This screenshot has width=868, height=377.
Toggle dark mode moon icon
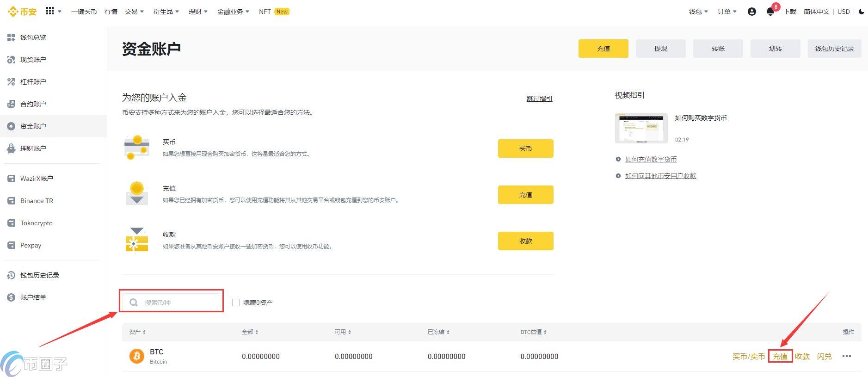click(862, 12)
